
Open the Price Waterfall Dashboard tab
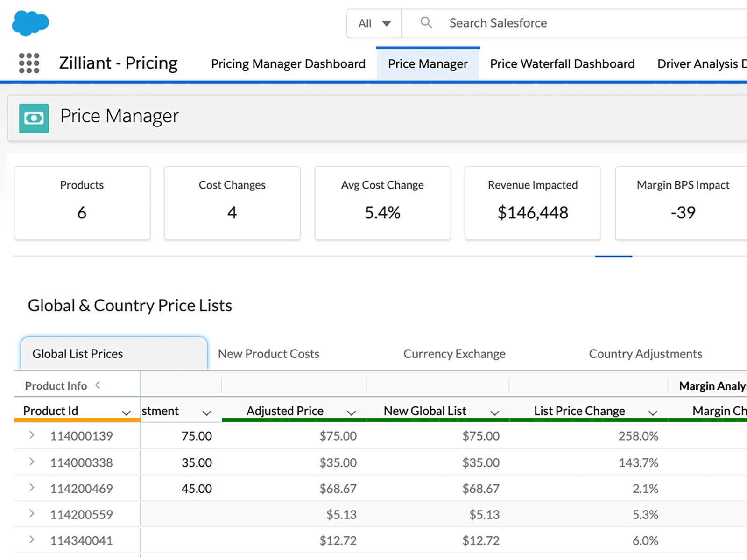tap(562, 64)
